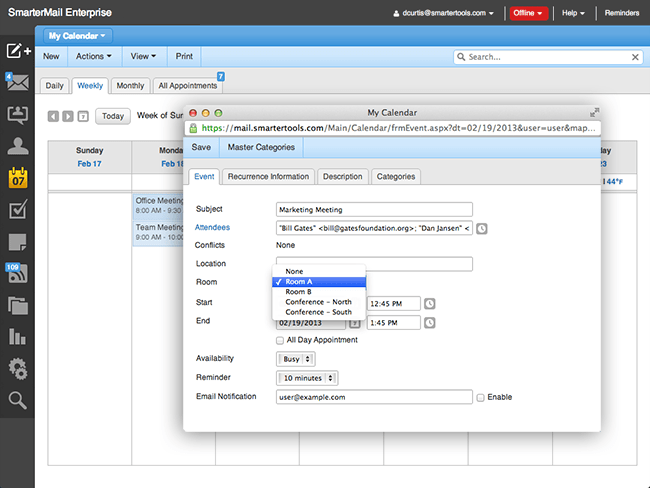
Task: Select Room A in Room list
Action: coord(319,282)
